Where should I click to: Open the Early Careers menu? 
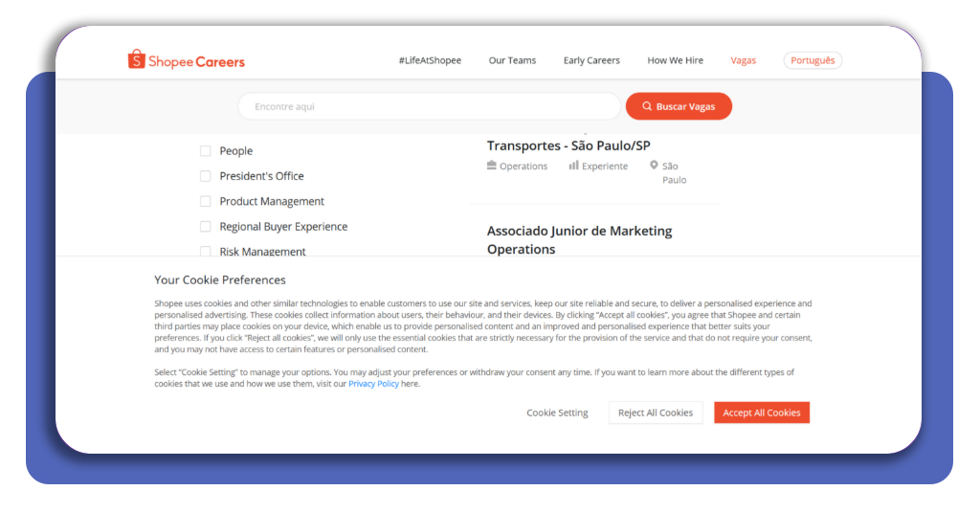point(591,60)
